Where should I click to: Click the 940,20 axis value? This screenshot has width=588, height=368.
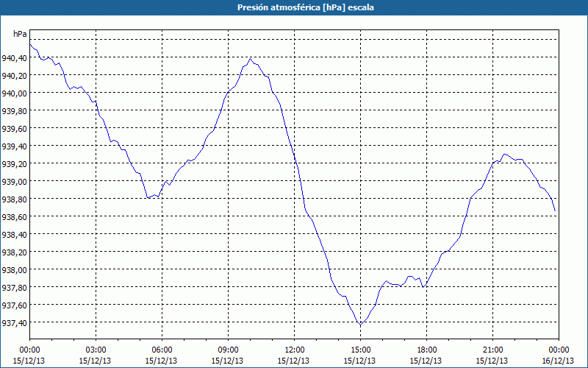pyautogui.click(x=14, y=76)
